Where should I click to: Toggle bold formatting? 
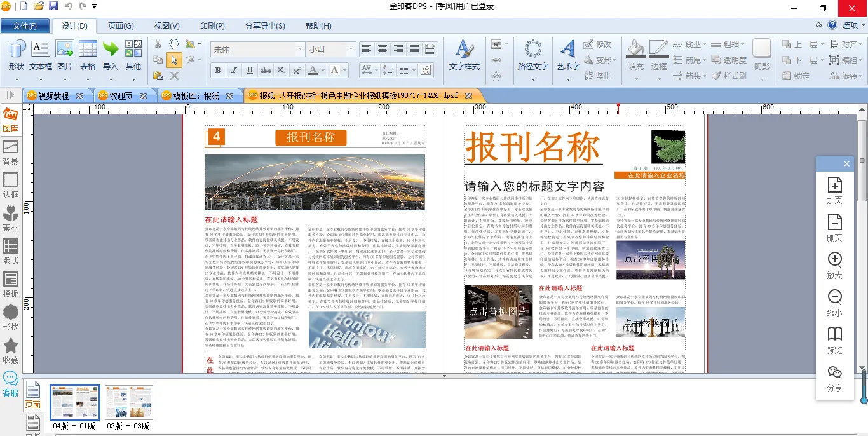point(218,70)
